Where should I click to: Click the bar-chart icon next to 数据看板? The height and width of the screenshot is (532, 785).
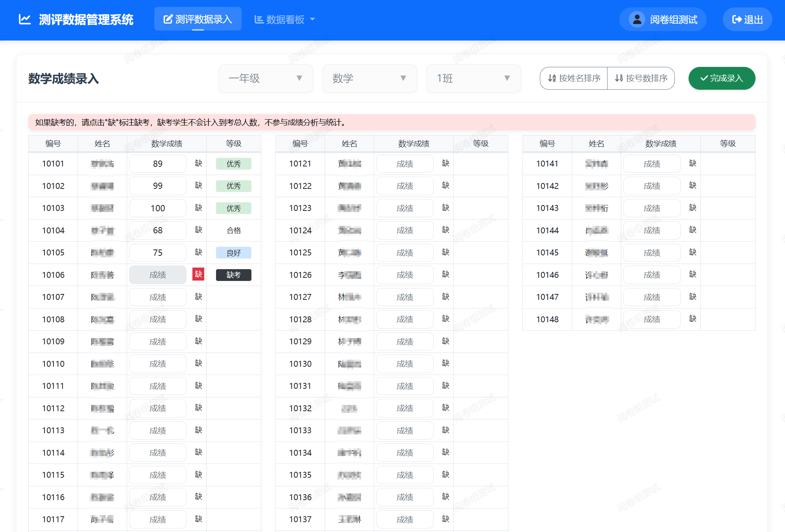(x=259, y=19)
